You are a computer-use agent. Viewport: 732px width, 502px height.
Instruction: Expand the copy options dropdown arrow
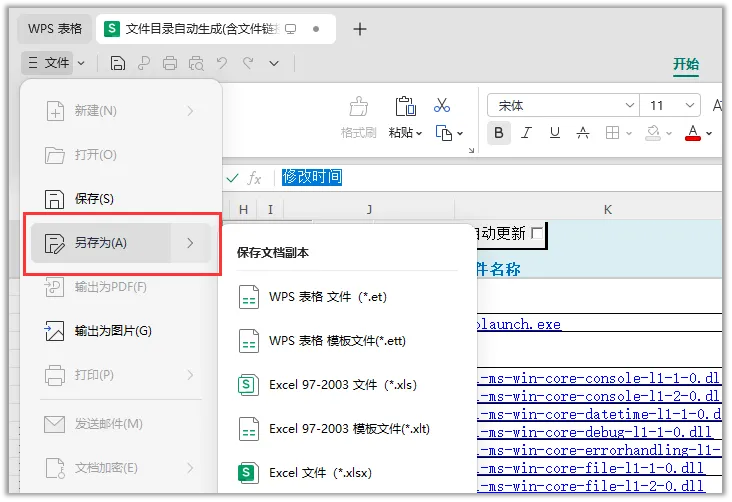[460, 134]
